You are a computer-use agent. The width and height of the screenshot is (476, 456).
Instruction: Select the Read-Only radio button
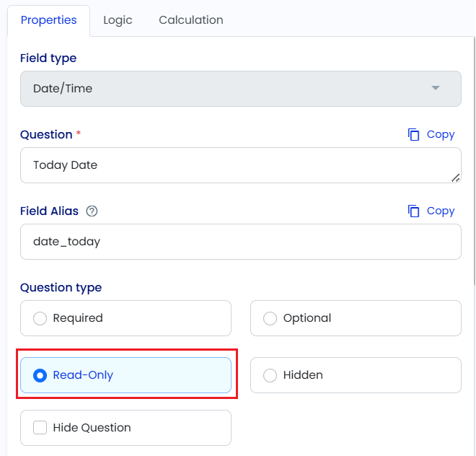(x=40, y=375)
